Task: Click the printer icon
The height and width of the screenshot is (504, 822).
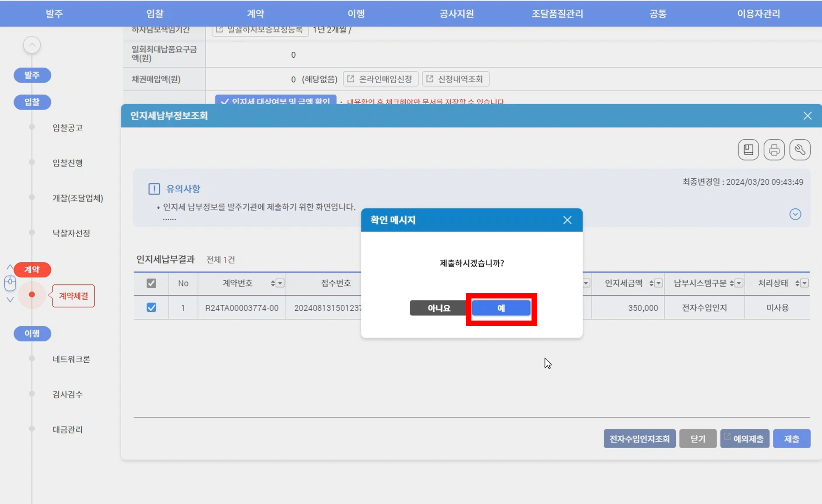Action: tap(774, 149)
